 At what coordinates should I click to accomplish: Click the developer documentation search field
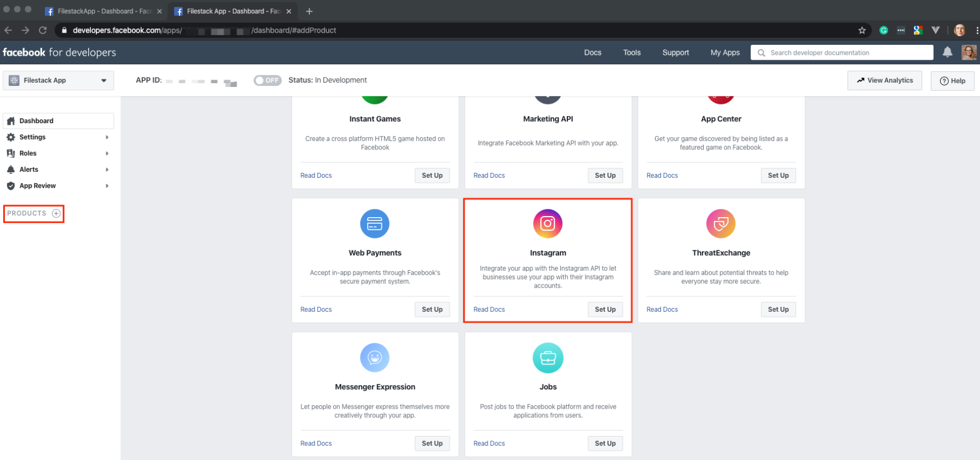pos(842,53)
